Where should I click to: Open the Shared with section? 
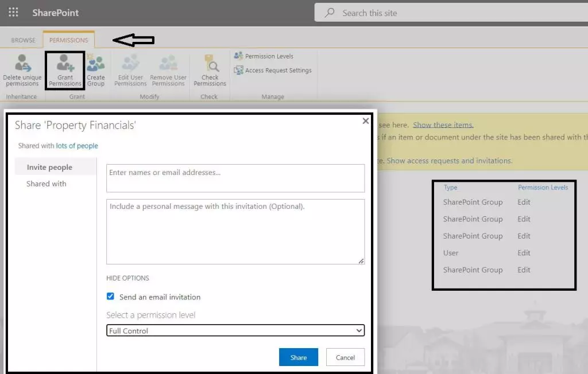click(47, 184)
